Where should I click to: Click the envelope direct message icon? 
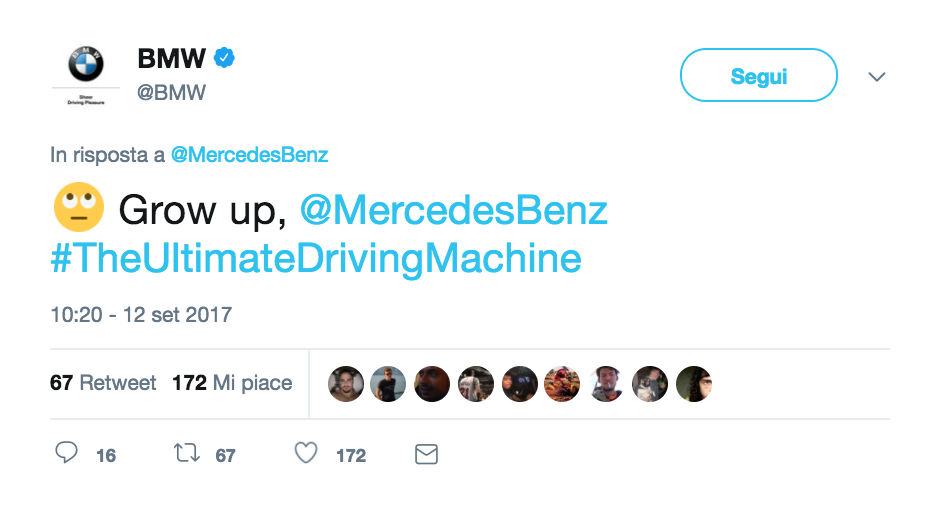[x=426, y=455]
